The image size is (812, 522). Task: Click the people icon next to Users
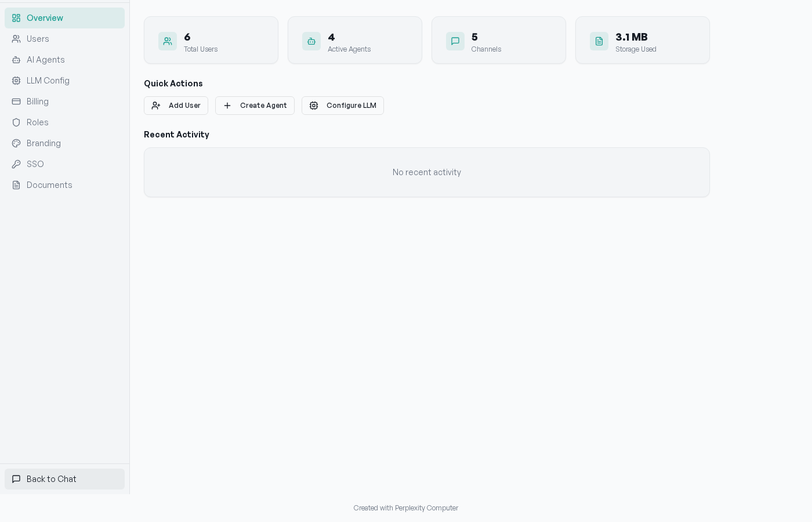click(x=17, y=39)
